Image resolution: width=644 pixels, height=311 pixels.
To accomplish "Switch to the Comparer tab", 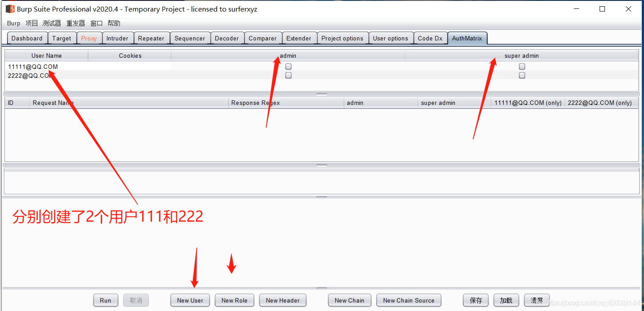I will (263, 38).
